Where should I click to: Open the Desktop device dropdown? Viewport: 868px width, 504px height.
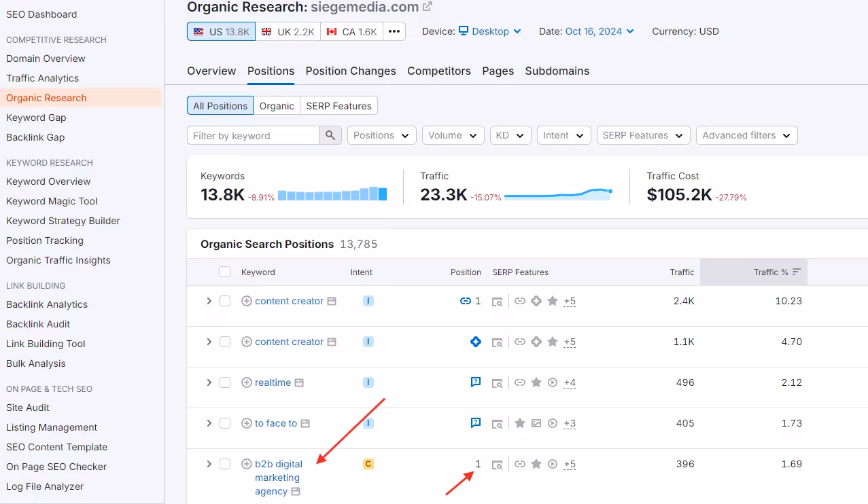pyautogui.click(x=490, y=31)
